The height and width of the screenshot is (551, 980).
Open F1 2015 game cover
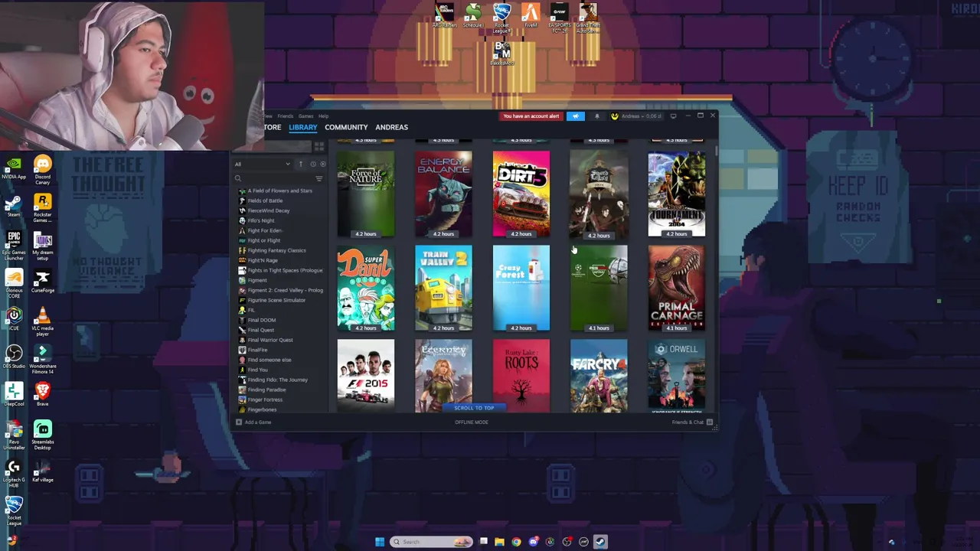(x=366, y=376)
